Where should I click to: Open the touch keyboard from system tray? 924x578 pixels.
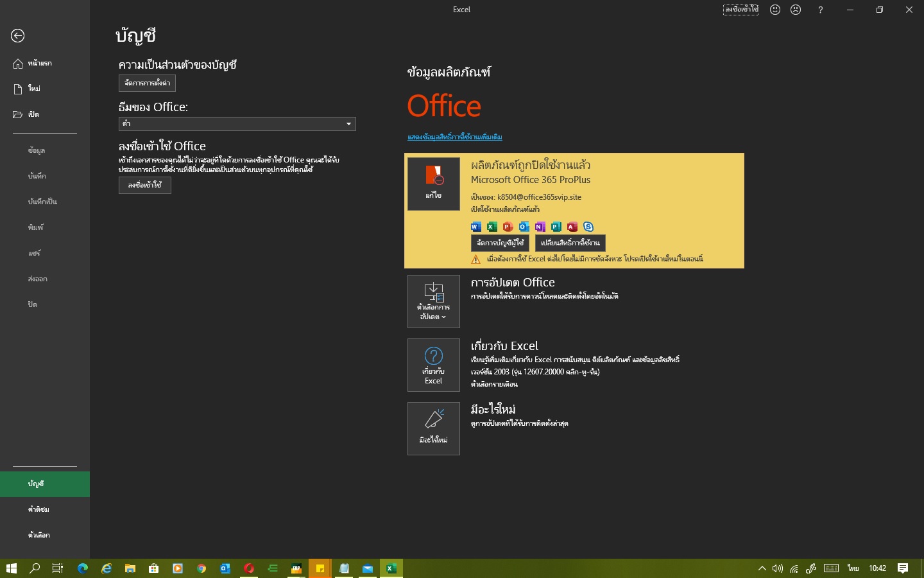(832, 568)
